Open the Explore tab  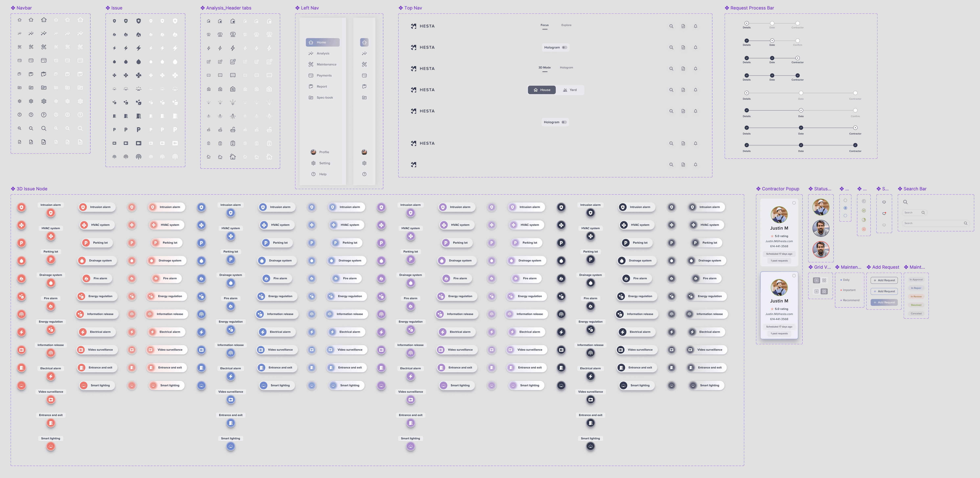tap(566, 25)
